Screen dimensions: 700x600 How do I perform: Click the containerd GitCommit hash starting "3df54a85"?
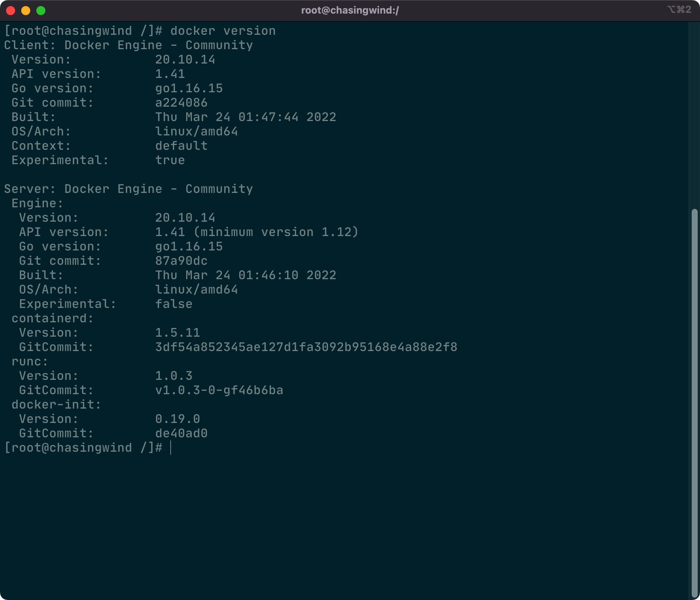[306, 347]
